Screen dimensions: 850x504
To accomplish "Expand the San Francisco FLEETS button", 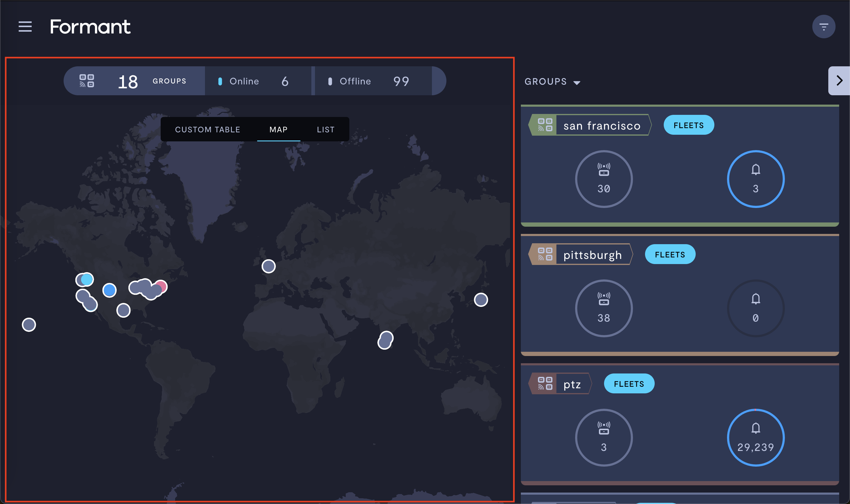I will 688,125.
